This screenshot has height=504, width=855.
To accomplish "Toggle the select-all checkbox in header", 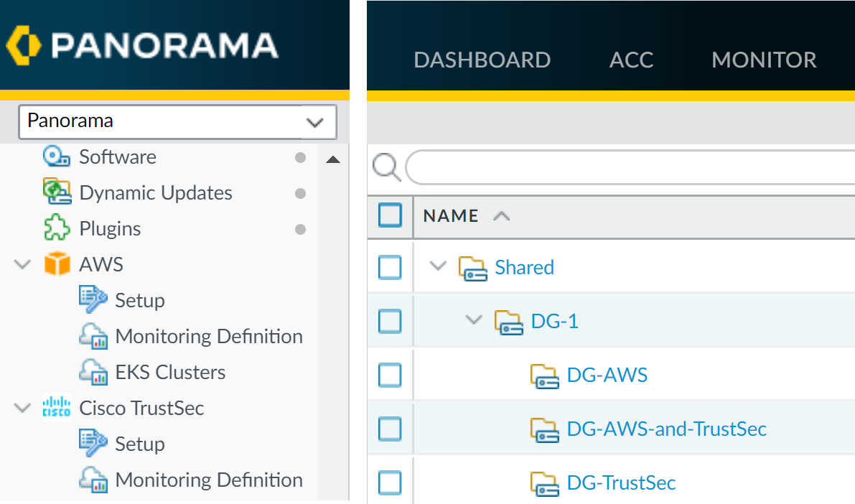I will coord(390,215).
